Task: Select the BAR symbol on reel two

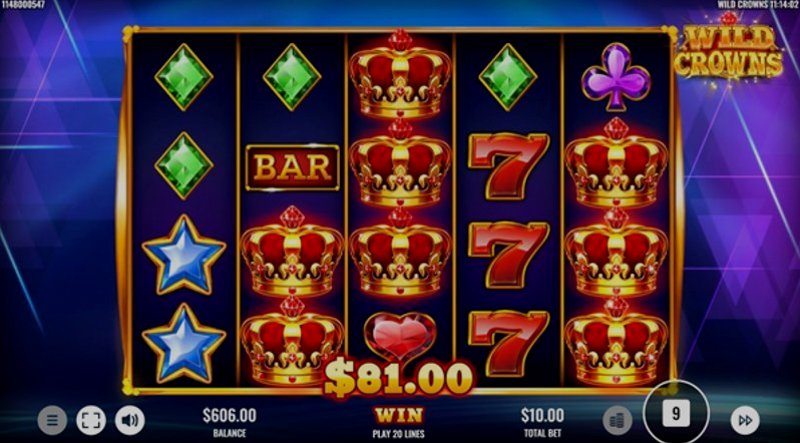Action: (x=292, y=167)
